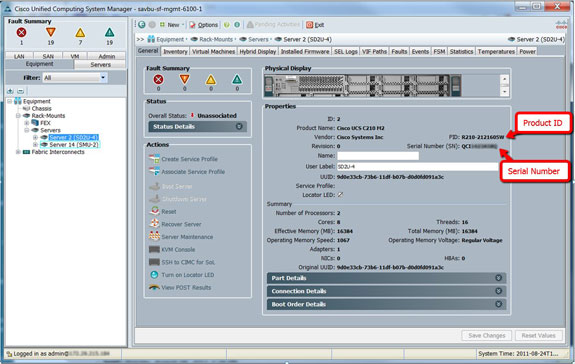Image resolution: width=575 pixels, height=364 pixels.
Task: Open the Installed Firmware tab
Action: coord(305,52)
